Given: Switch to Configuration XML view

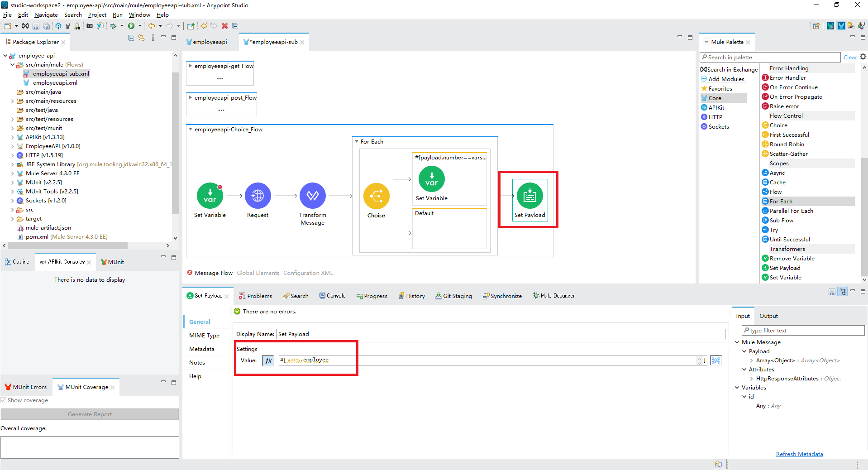Looking at the screenshot, I should point(308,273).
